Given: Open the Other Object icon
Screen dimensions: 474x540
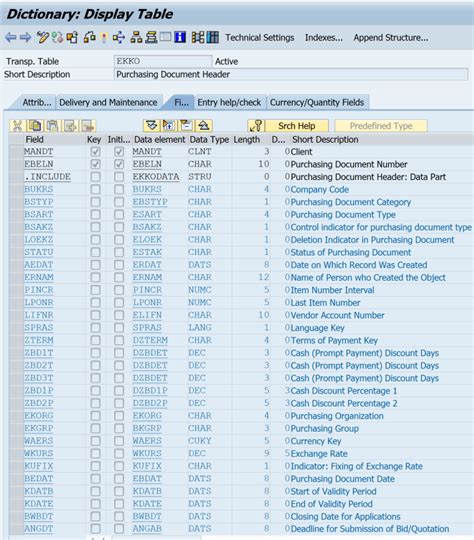Looking at the screenshot, I should click(72, 37).
